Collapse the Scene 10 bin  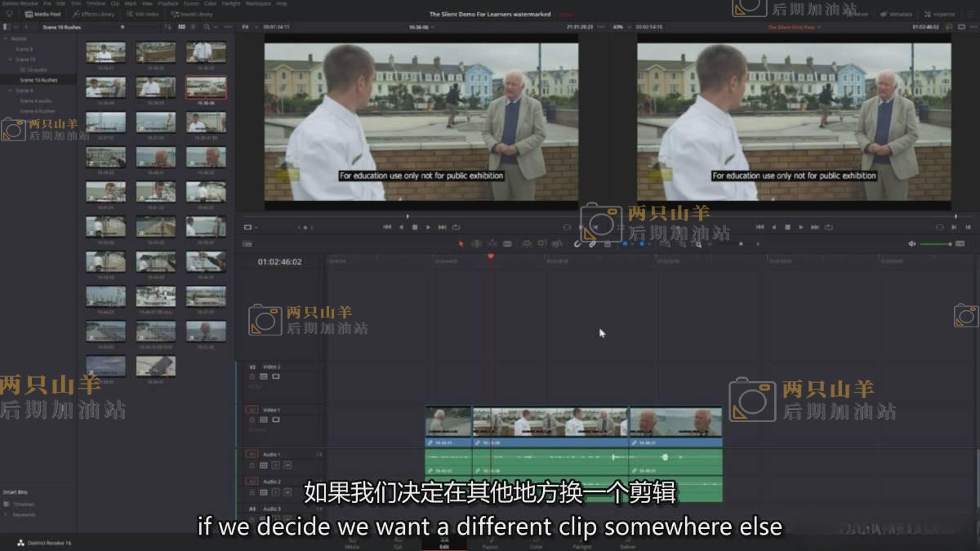point(8,60)
